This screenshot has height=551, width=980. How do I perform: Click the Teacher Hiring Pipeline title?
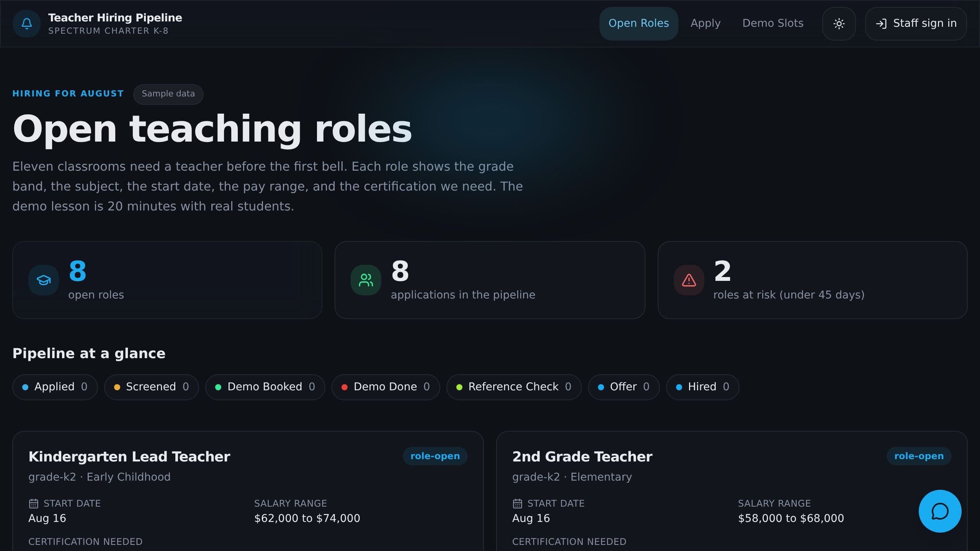pyautogui.click(x=115, y=18)
